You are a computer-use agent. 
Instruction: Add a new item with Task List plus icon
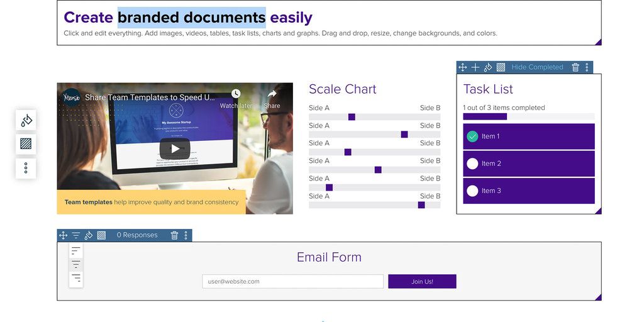pyautogui.click(x=475, y=67)
